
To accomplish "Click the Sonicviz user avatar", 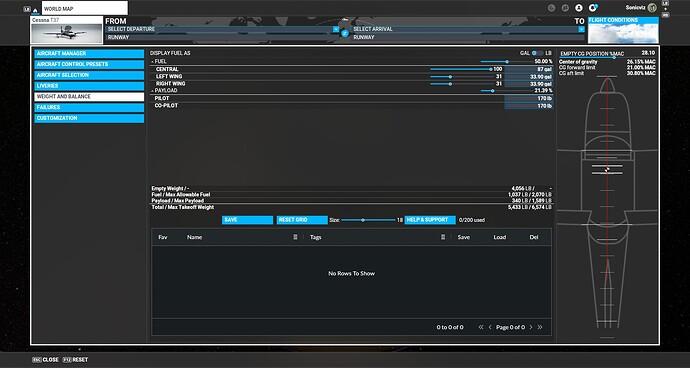I will pos(652,8).
